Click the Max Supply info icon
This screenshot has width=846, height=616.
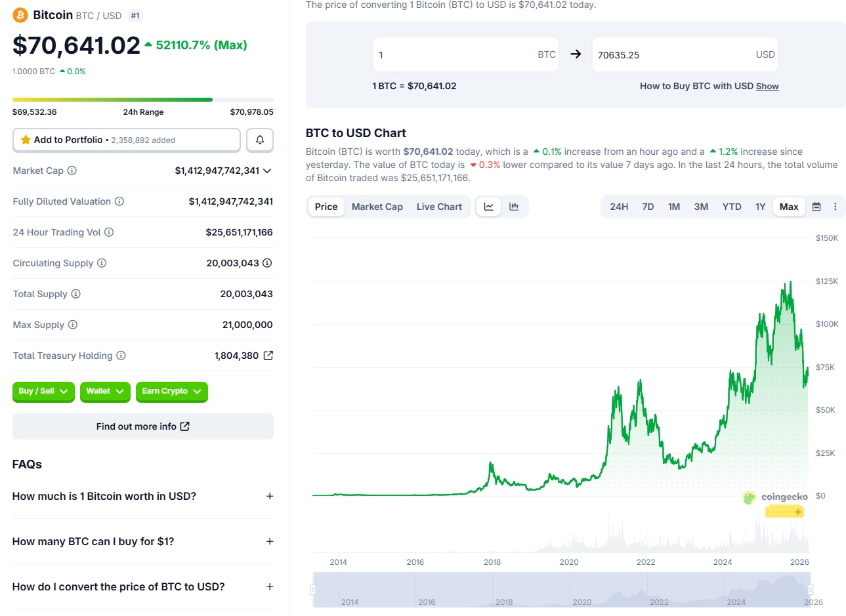click(72, 325)
